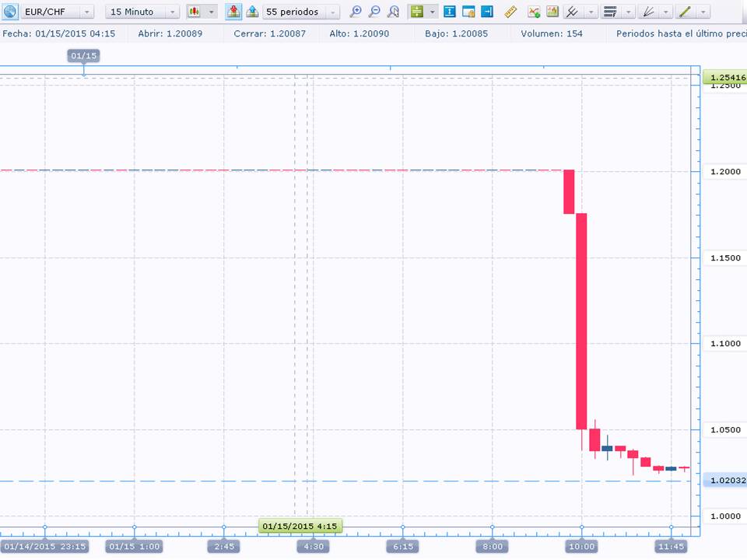
Task: Zoom out with the magnifier minus icon
Action: (x=374, y=12)
